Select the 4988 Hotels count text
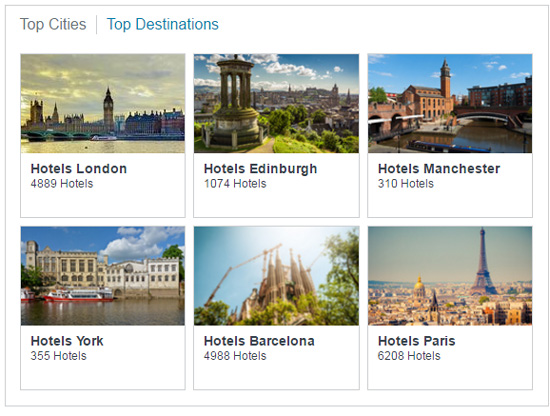Image resolution: width=550 pixels, height=416 pixels. [235, 356]
